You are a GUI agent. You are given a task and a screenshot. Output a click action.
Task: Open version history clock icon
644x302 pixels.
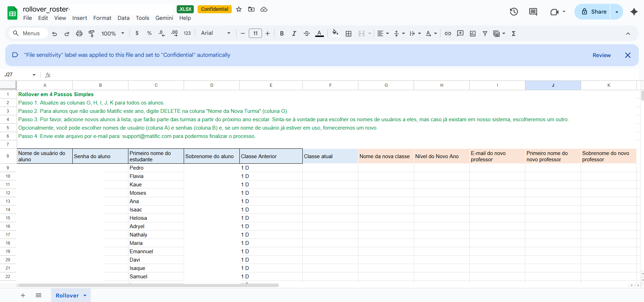point(514,12)
